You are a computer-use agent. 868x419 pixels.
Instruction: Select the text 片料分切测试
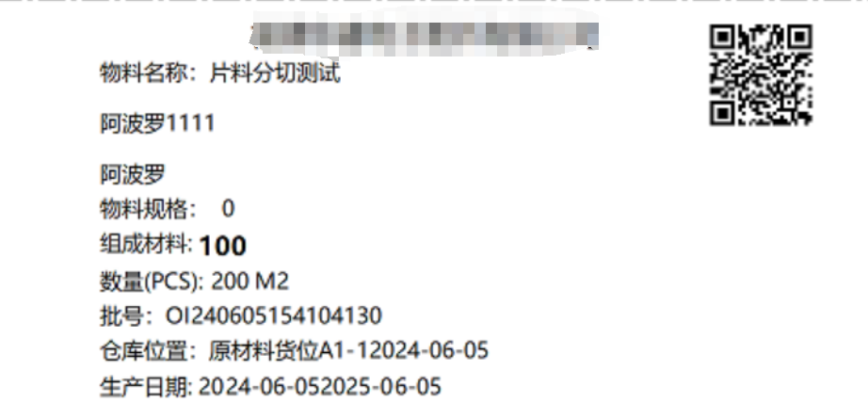[x=275, y=73]
